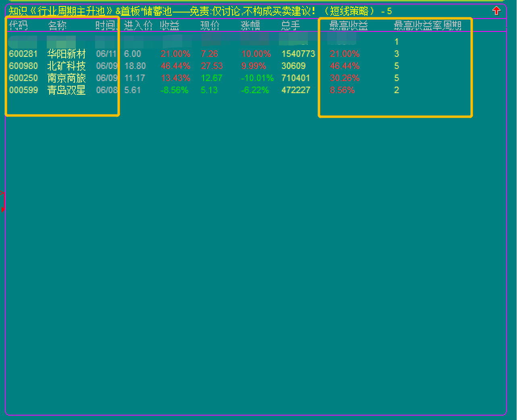Click volume 1540773
The image size is (517, 420).
click(298, 54)
